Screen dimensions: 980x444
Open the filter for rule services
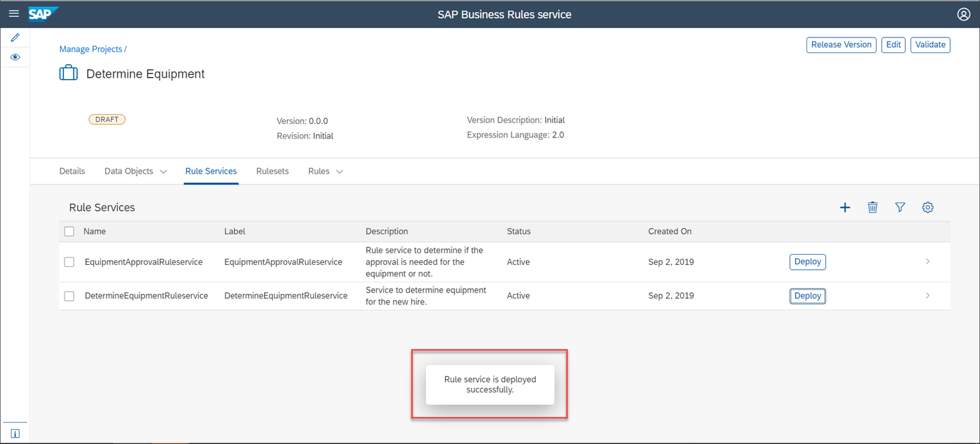click(x=900, y=208)
